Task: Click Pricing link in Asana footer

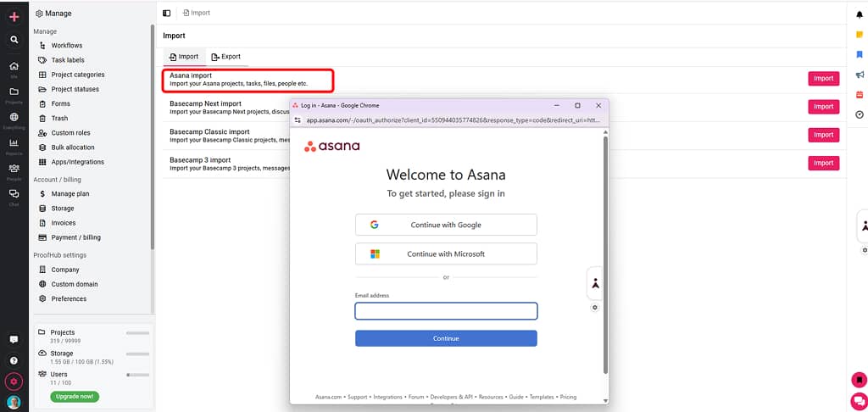Action: pos(568,397)
